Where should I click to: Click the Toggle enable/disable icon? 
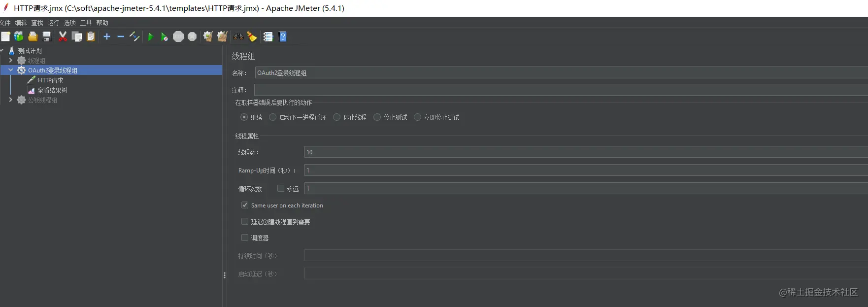[134, 36]
